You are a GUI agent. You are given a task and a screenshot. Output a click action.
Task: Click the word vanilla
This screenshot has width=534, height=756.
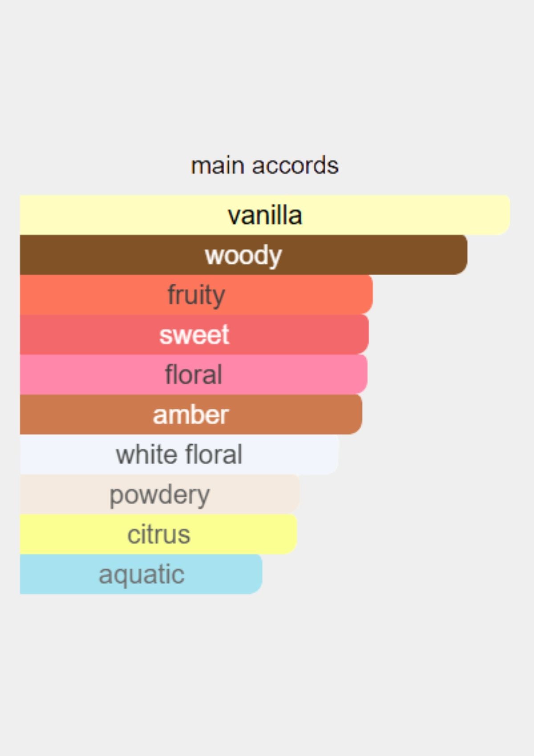(x=265, y=215)
